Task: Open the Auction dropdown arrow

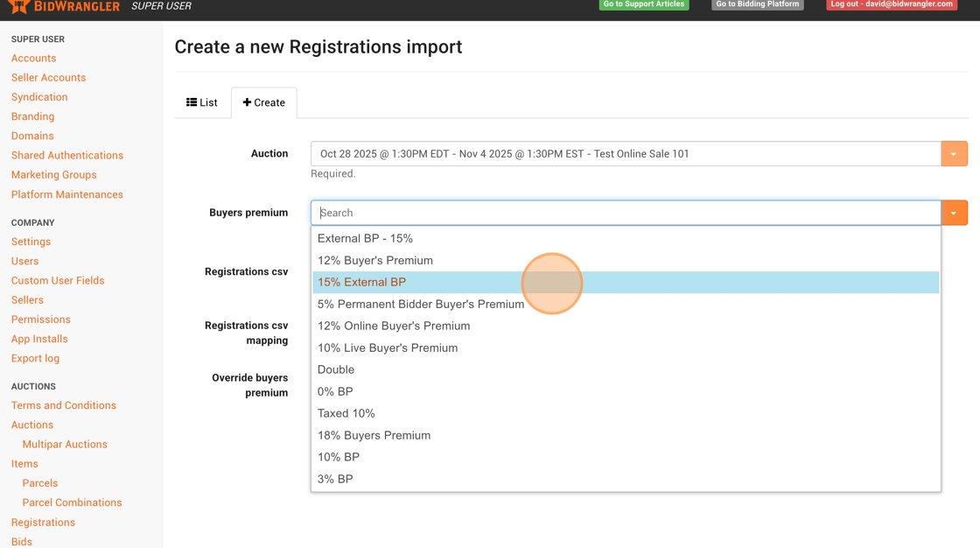Action: [x=954, y=154]
